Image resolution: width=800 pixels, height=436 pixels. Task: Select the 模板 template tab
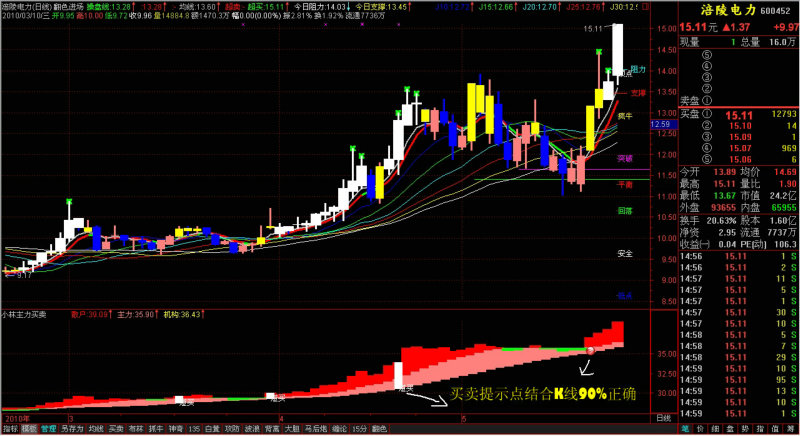click(29, 429)
